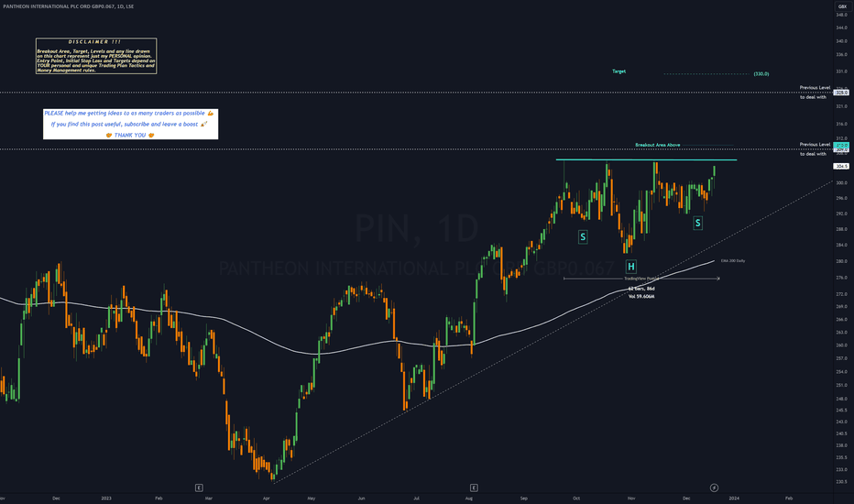The image size is (854, 504).
Task: Click the Apr label on time axis
Action: pyautogui.click(x=267, y=498)
